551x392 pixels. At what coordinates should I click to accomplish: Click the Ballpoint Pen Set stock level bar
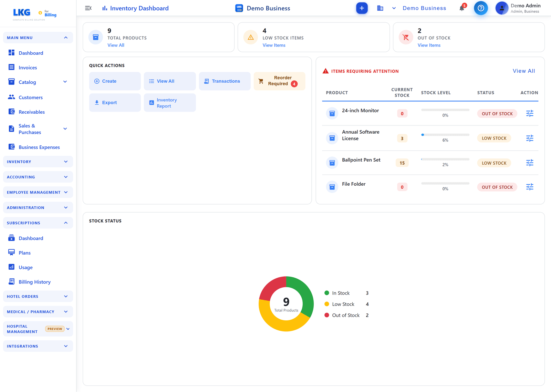(445, 159)
